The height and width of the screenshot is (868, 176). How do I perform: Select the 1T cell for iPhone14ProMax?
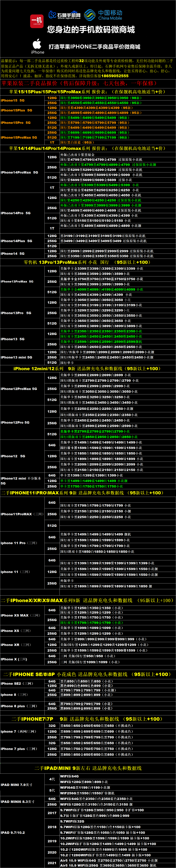(52, 188)
